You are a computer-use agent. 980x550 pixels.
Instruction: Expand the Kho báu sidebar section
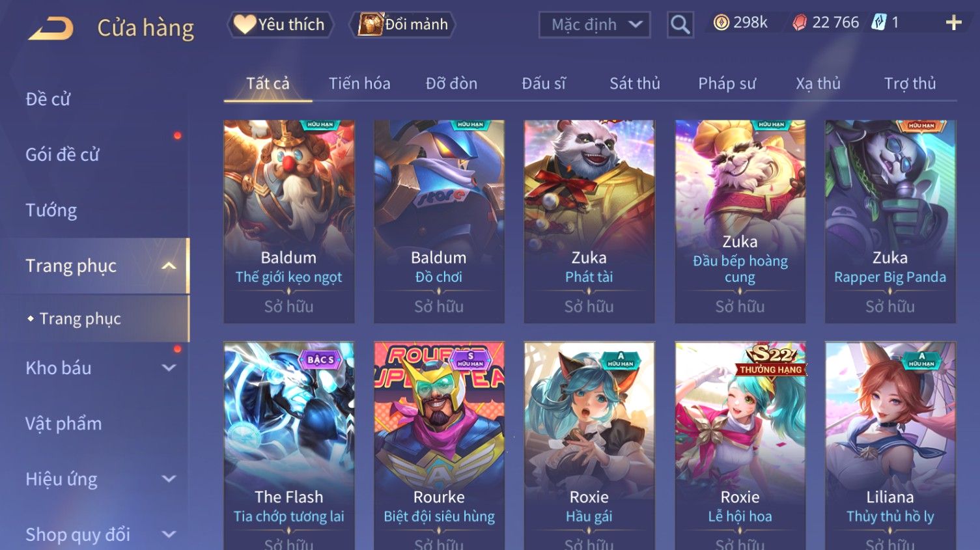click(169, 368)
